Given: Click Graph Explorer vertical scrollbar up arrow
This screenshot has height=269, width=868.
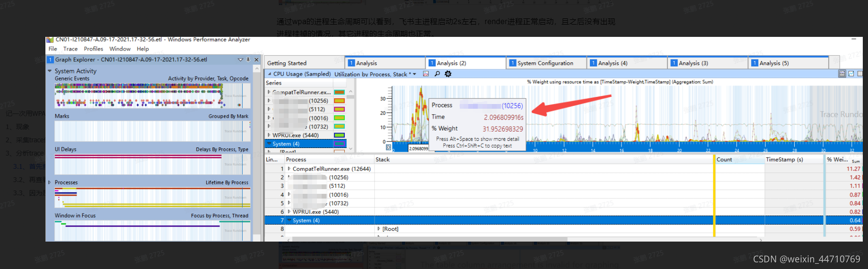Looking at the screenshot, I should [257, 69].
